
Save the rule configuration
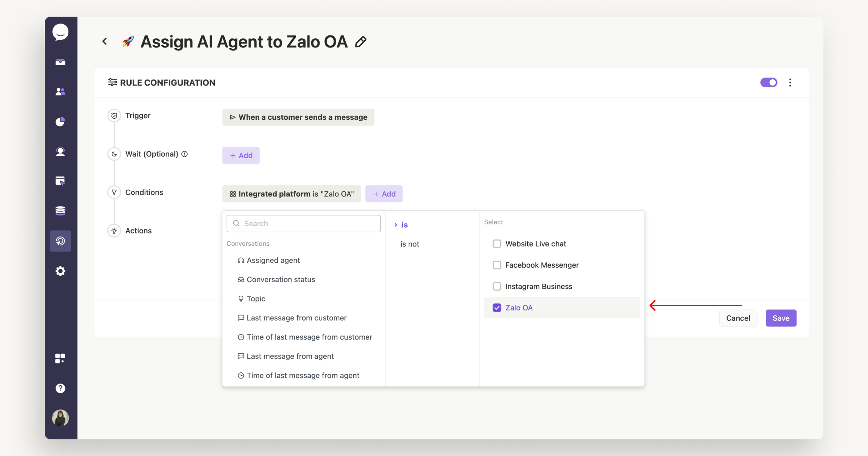click(781, 318)
